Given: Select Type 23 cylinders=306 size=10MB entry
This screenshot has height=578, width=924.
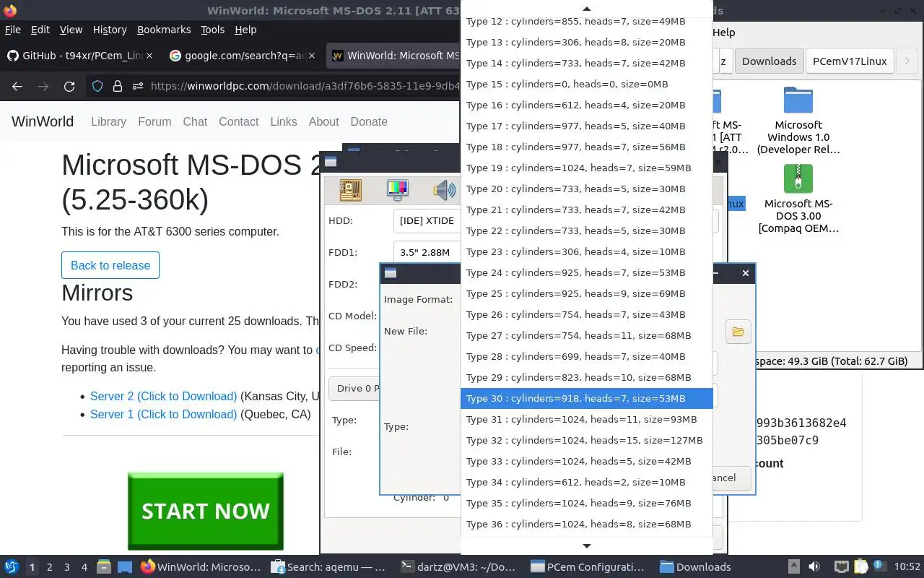Looking at the screenshot, I should [586, 251].
